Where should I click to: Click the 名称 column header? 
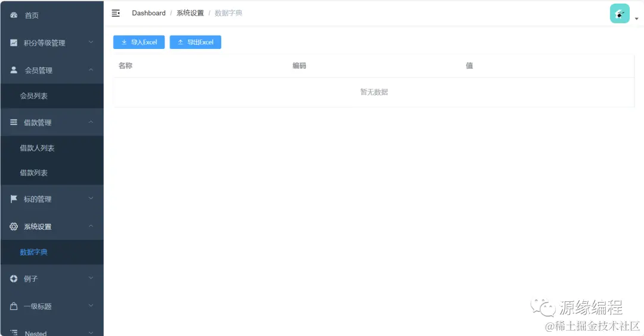pos(125,66)
